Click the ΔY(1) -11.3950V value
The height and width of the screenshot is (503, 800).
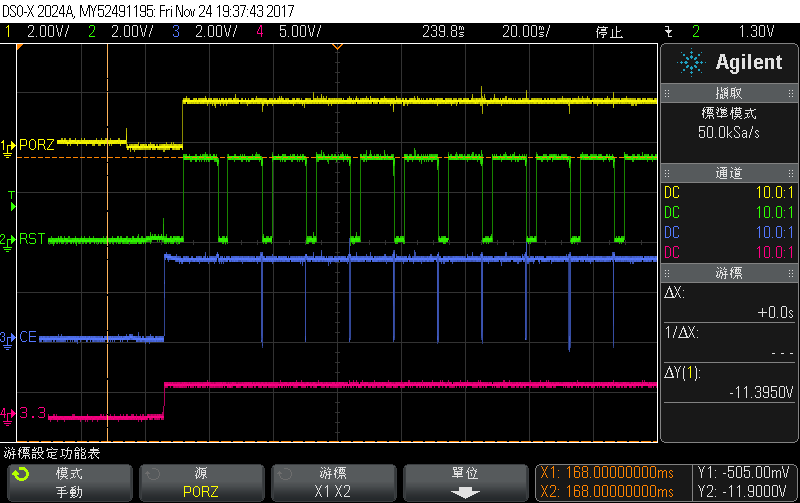(761, 392)
